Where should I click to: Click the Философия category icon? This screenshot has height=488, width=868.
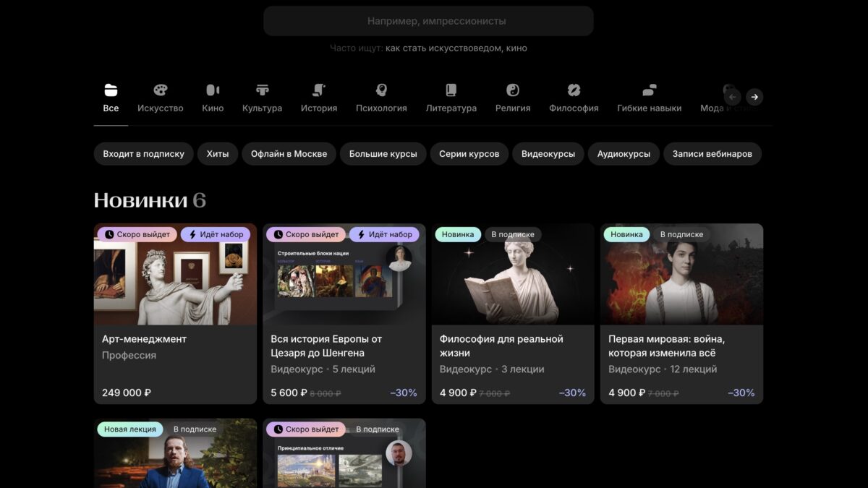click(x=574, y=90)
